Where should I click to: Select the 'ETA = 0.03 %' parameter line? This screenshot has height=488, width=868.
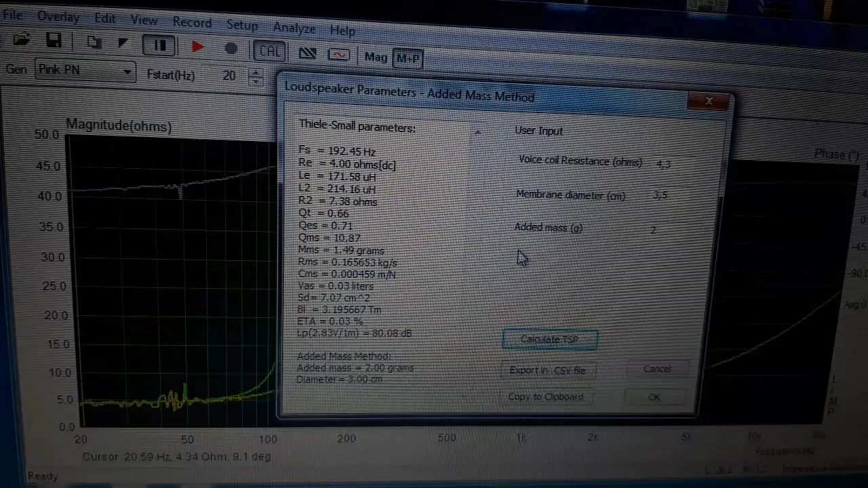coord(330,321)
